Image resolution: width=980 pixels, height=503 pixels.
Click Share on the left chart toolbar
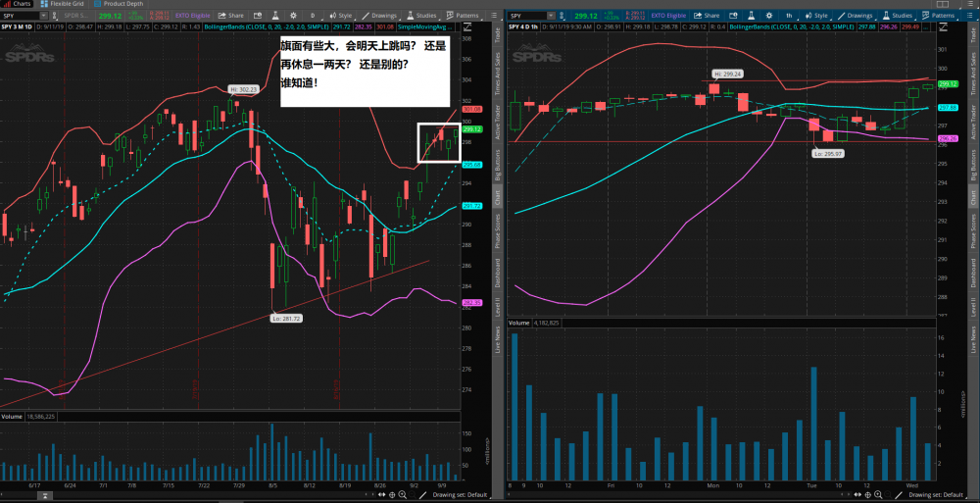click(230, 15)
